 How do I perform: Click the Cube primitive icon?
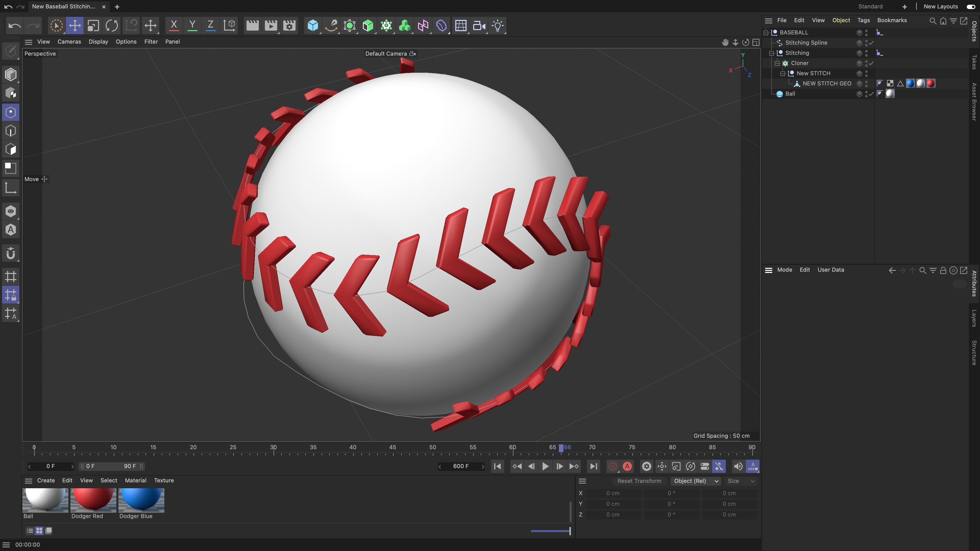pos(313,26)
